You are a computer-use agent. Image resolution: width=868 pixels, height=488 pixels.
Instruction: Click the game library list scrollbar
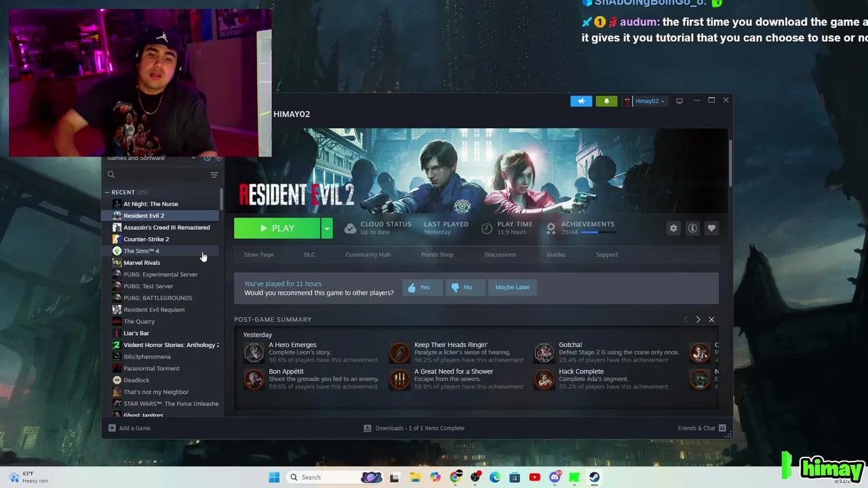pos(222,200)
